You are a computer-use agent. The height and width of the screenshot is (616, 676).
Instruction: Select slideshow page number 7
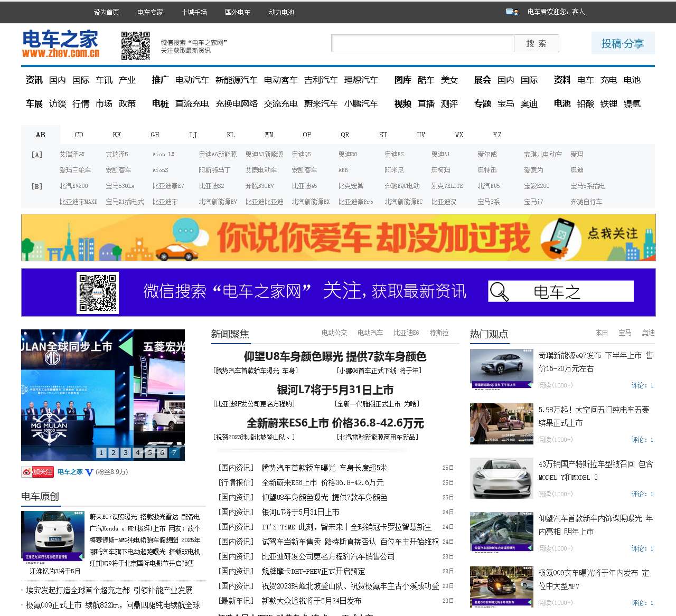[x=174, y=453]
